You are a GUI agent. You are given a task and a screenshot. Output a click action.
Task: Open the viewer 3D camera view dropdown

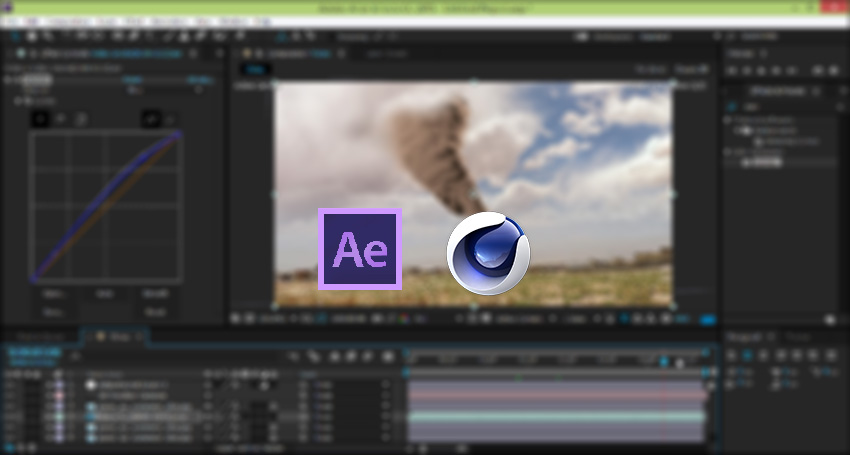point(523,319)
